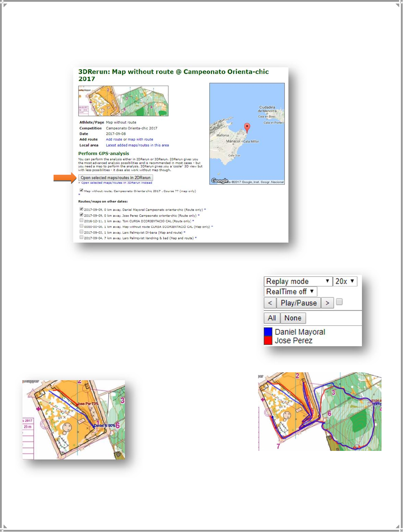Follow the 'map with route' link
Screen dimensions: 403x532
(x=140, y=139)
